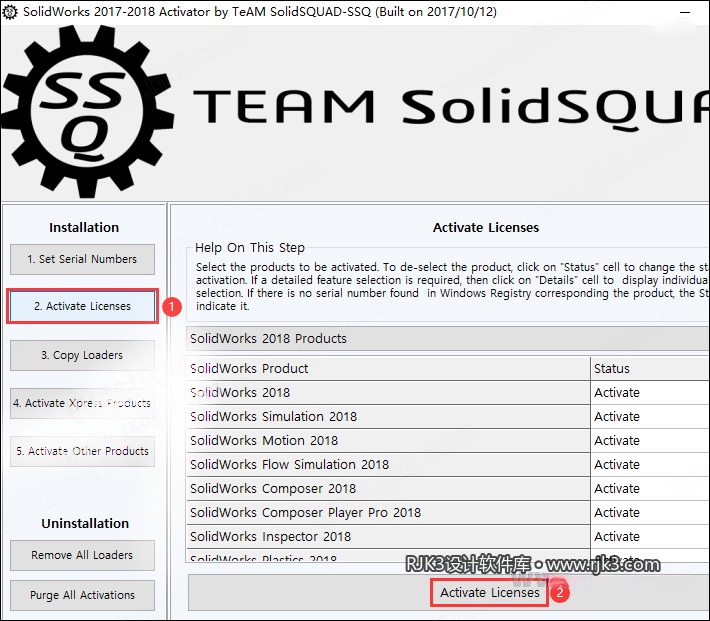Click the SSQ gear logo image
Image resolution: width=710 pixels, height=621 pixels.
pos(87,111)
